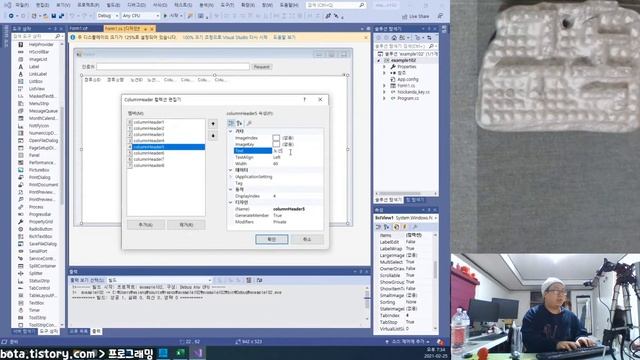Select the Modifiers property row
This screenshot has width=640, height=360.
click(278, 222)
